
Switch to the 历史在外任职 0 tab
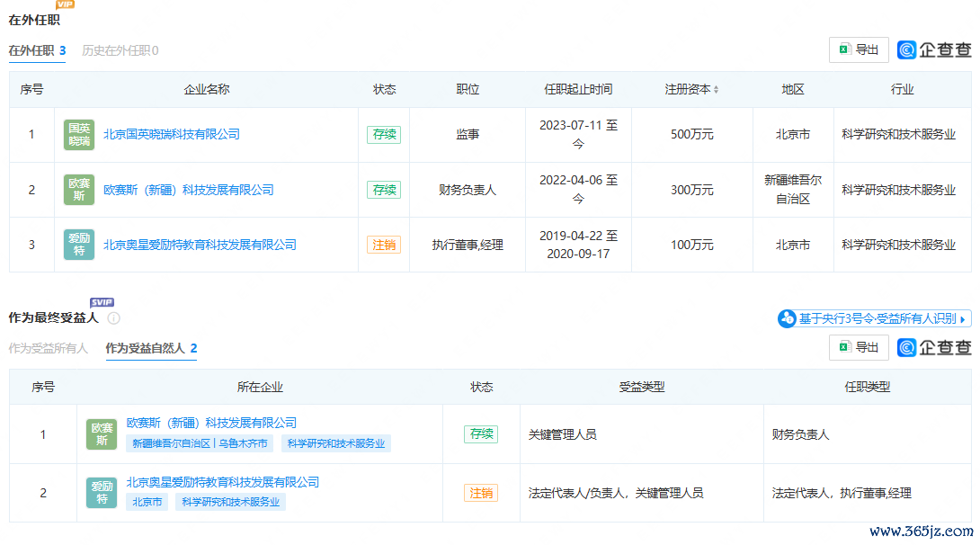coord(120,50)
